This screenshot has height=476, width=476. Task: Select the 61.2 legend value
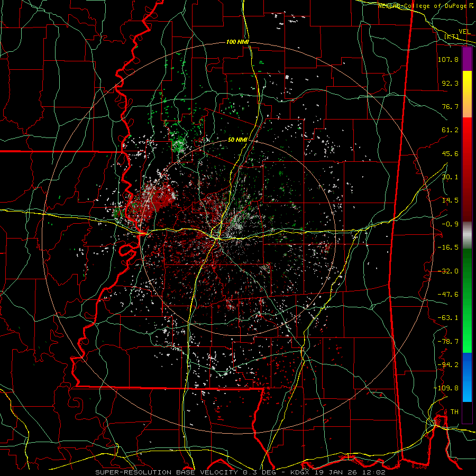click(450, 130)
